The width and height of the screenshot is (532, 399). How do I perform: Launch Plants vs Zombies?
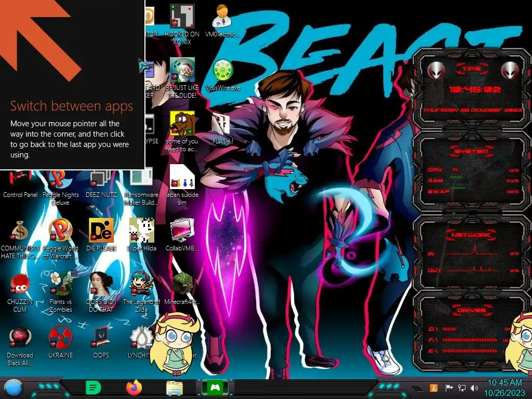60,292
